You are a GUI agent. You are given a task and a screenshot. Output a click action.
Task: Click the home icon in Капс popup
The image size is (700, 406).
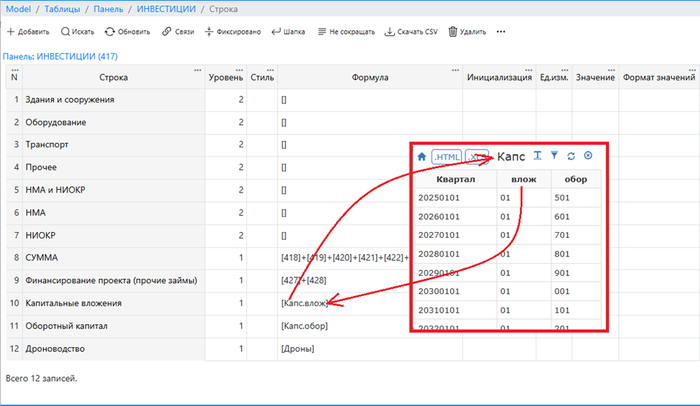tap(421, 156)
